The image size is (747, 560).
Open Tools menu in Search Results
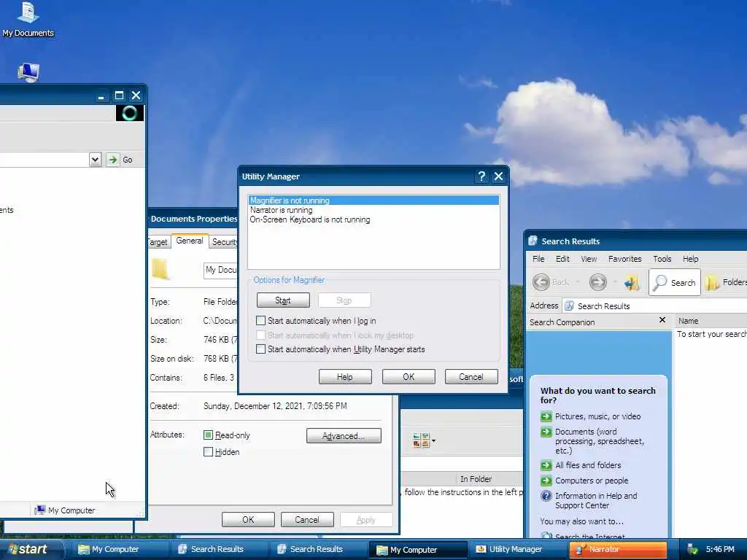662,259
